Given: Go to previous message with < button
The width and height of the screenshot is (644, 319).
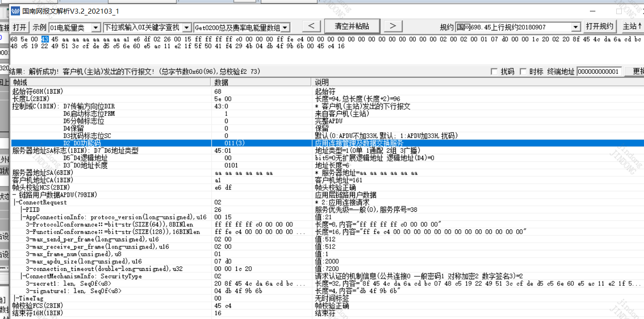Looking at the screenshot, I should 311,26.
